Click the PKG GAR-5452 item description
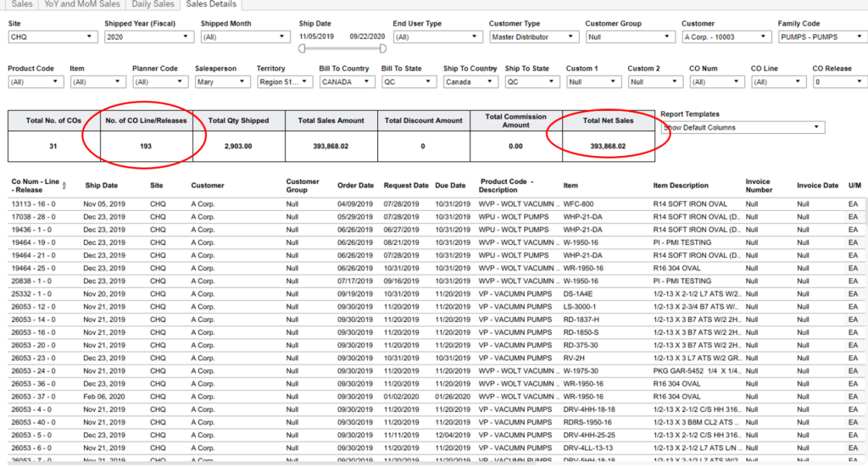The height and width of the screenshot is (467, 868). [x=697, y=370]
